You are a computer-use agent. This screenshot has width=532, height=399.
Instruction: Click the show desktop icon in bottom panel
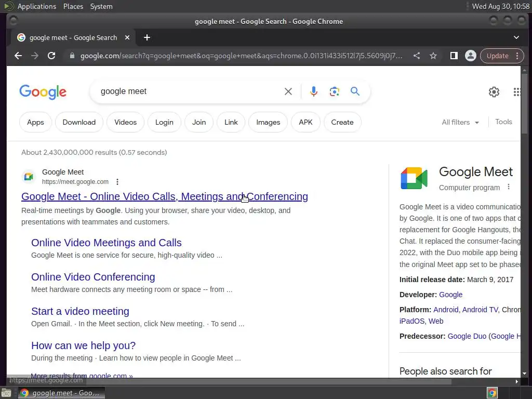[x=6, y=393]
